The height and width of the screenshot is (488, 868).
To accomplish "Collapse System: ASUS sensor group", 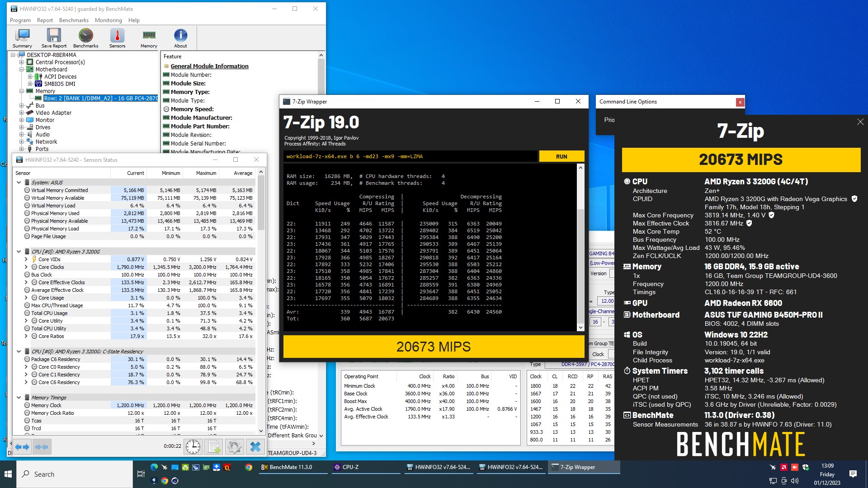I will click(x=19, y=183).
